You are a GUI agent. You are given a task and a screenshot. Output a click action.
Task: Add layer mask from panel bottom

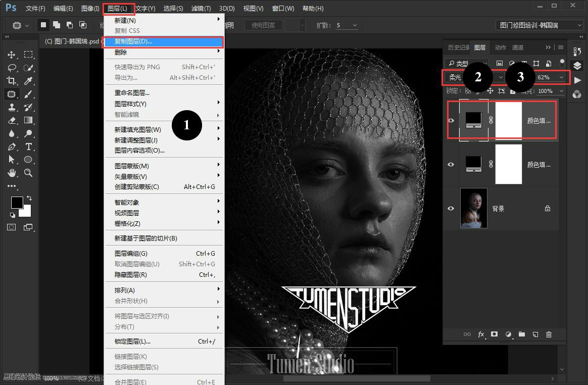[494, 334]
